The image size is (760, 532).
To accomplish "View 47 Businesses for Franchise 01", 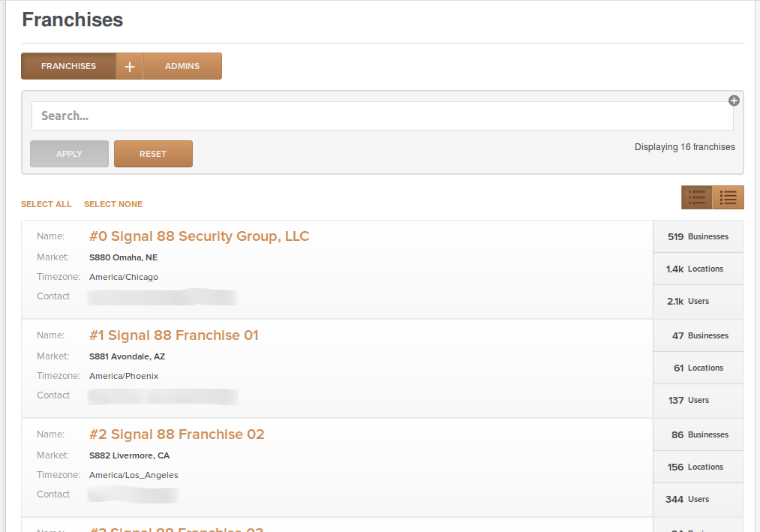I will [698, 335].
